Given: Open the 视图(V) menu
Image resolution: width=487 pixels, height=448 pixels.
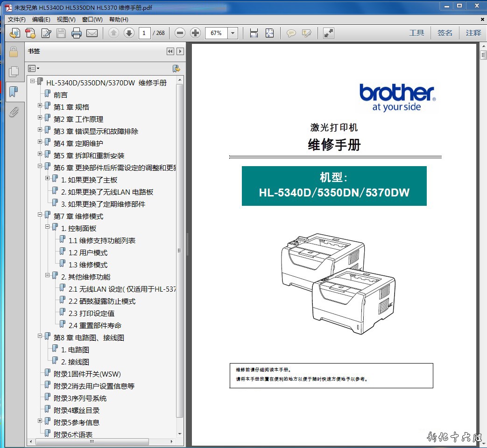Looking at the screenshot, I should [x=66, y=20].
